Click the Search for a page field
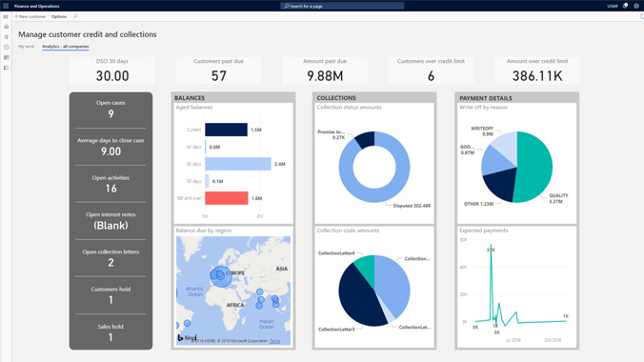 (x=342, y=6)
